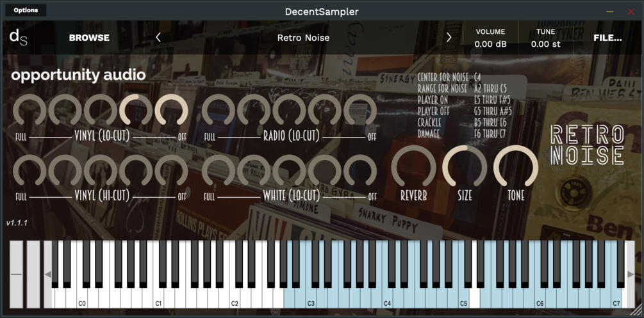The width and height of the screenshot is (644, 318).
Task: Click the SIZE knob
Action: 465,168
